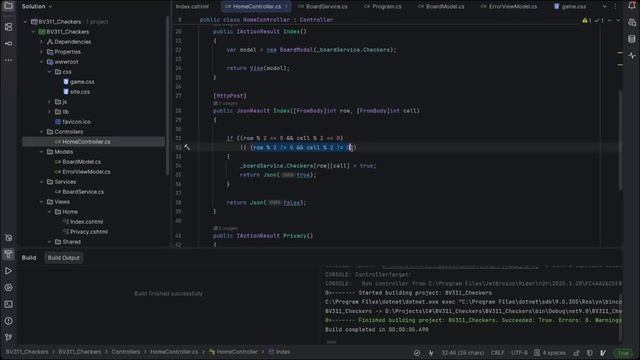Click the green Trial status badge
The height and width of the screenshot is (360, 640).
pyautogui.click(x=623, y=353)
